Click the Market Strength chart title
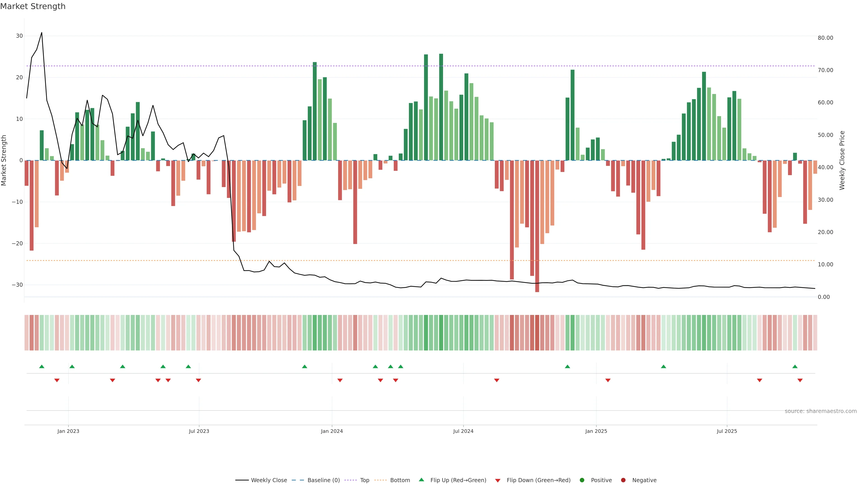This screenshot has width=868, height=488. (x=33, y=6)
